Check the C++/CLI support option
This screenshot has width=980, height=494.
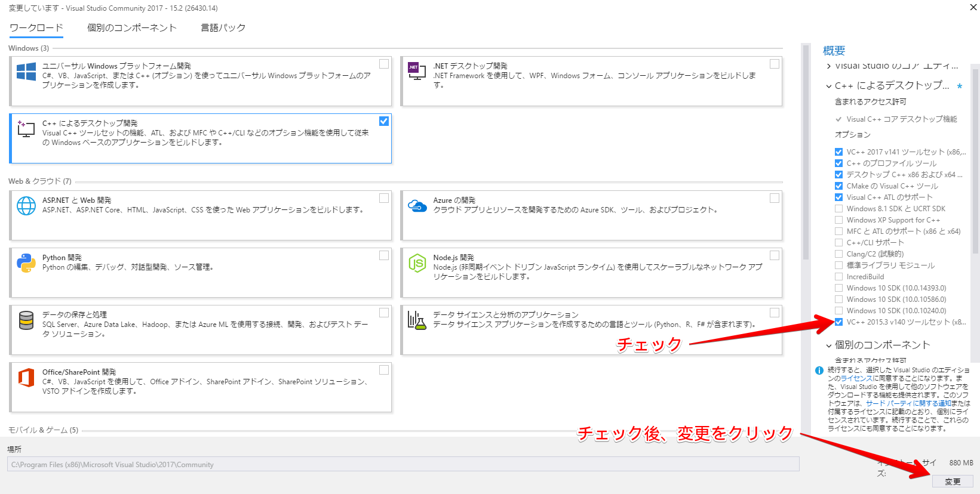click(838, 243)
